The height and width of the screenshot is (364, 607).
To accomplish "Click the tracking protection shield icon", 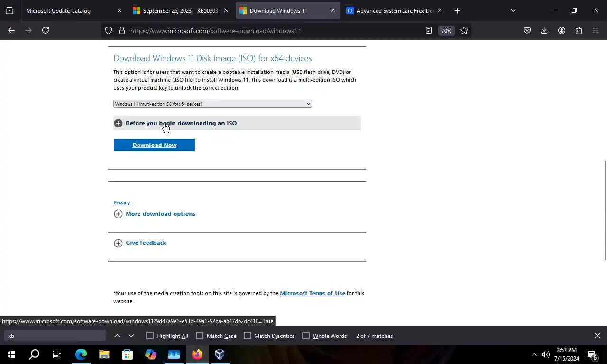I will (x=109, y=30).
